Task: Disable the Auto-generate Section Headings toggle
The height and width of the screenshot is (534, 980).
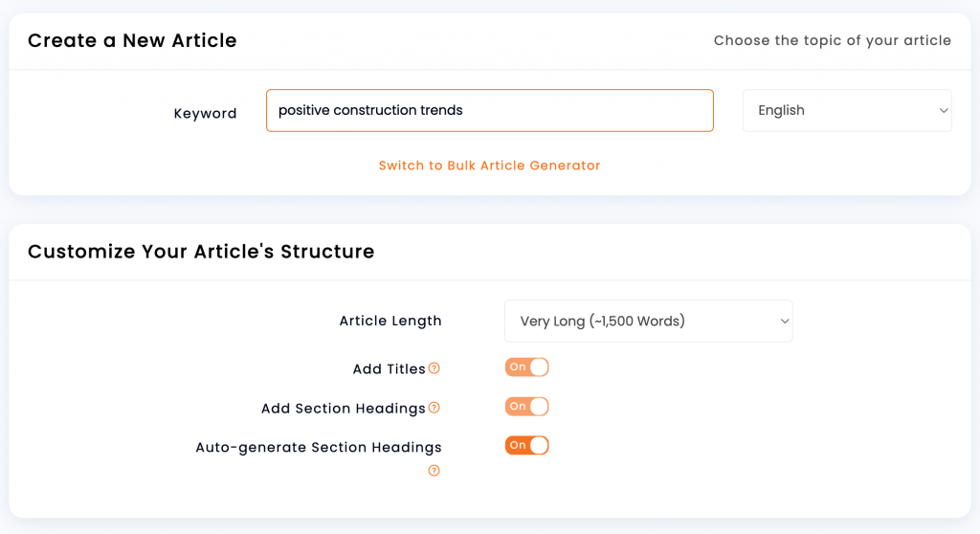Action: pyautogui.click(x=527, y=445)
